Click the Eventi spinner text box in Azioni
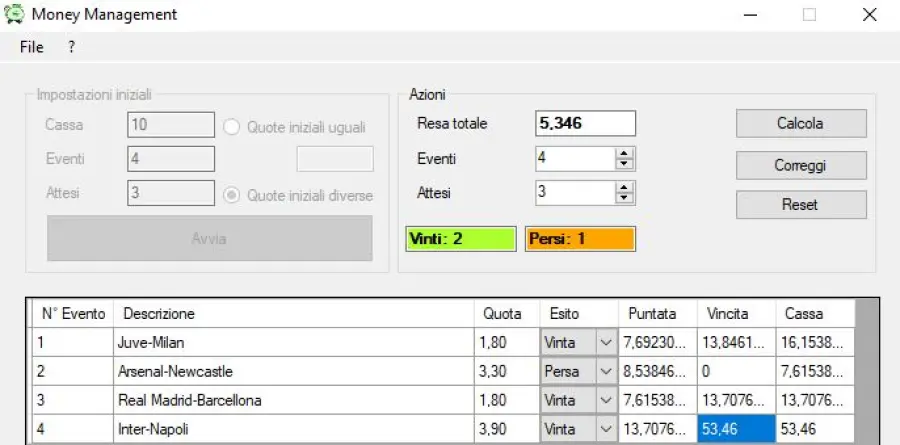 575,159
